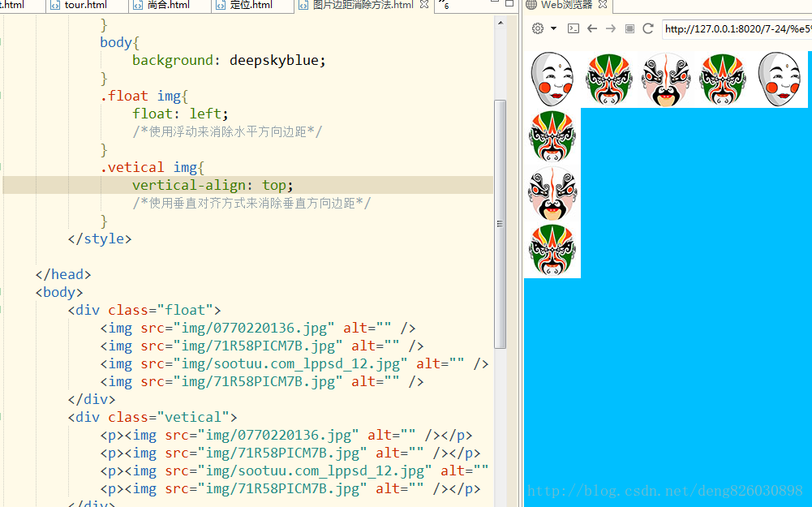This screenshot has width=812, height=507.
Task: Place cursor on 'background: deepskyblue;' line
Action: point(229,60)
